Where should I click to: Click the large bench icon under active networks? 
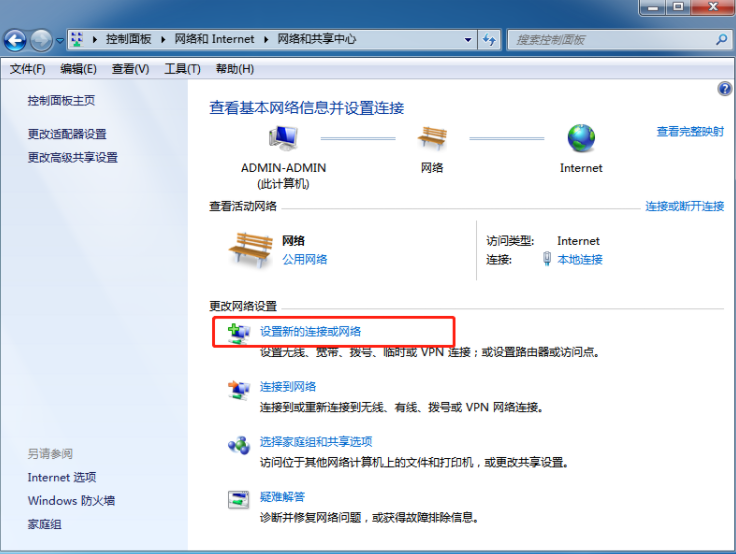click(x=251, y=249)
